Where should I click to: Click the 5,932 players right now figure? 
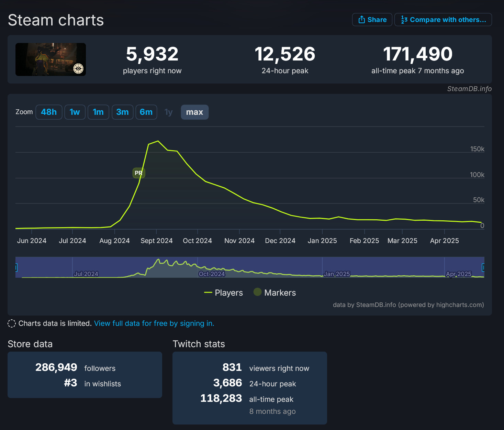point(152,54)
